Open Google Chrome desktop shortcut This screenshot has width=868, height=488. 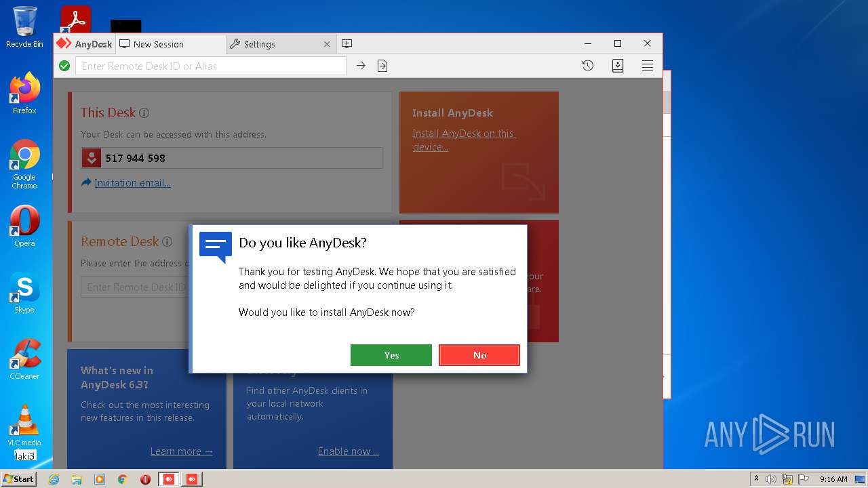tap(24, 164)
